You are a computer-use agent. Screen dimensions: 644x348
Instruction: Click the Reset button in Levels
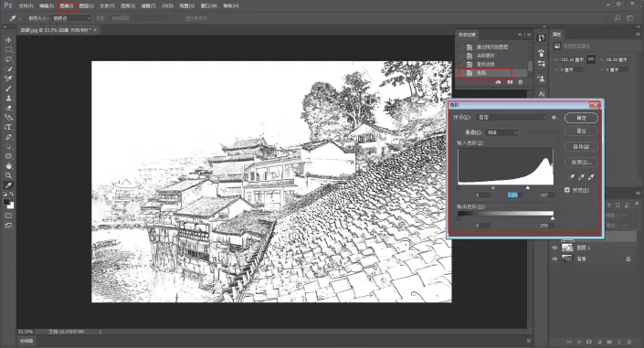click(x=581, y=131)
